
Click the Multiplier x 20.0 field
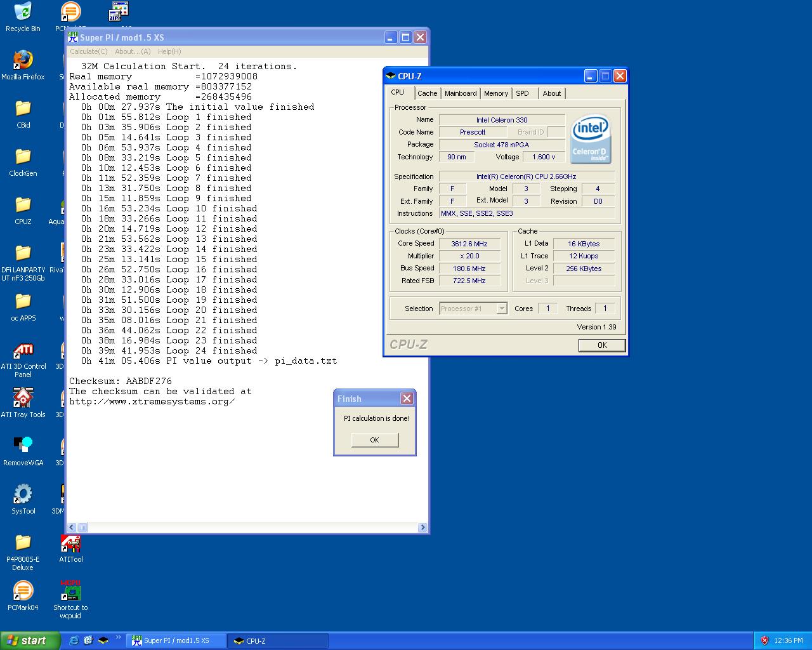(x=469, y=256)
